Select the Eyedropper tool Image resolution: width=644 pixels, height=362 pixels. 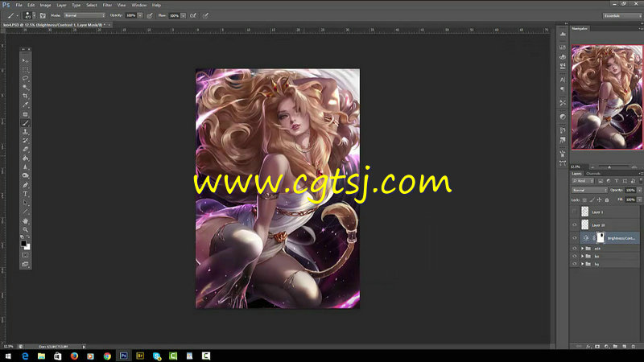(x=26, y=105)
